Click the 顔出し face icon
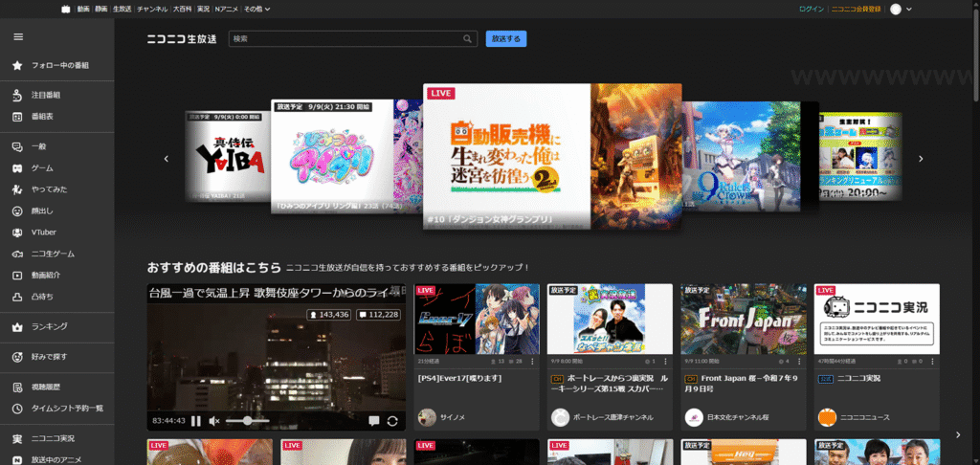 (x=17, y=211)
